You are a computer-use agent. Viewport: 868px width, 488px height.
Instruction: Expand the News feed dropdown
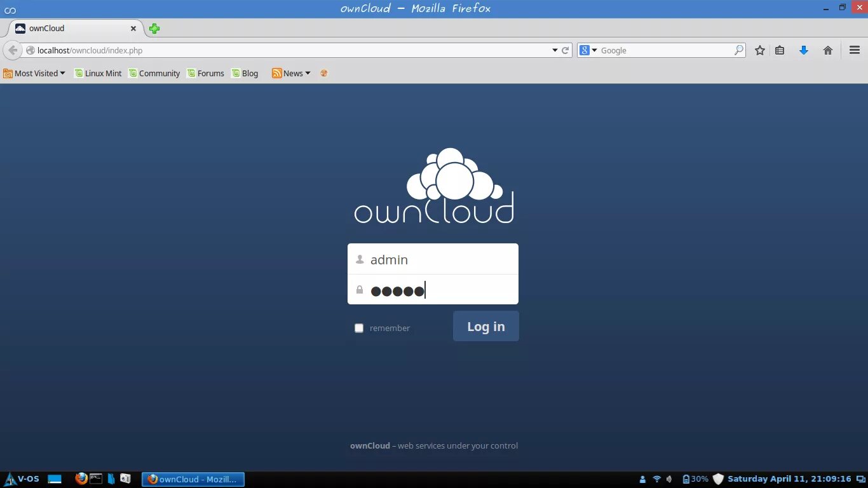coord(291,73)
